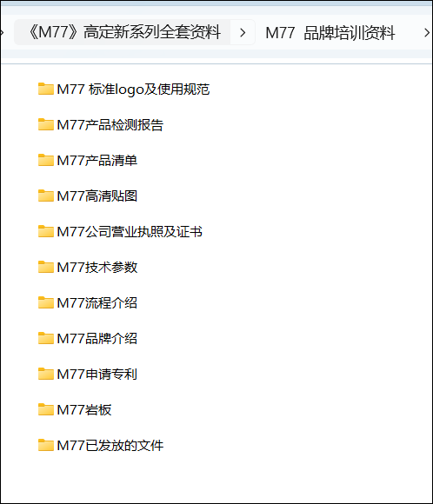The image size is (433, 504).
Task: Select the M77已发放的文件 folder name
Action: pos(110,446)
